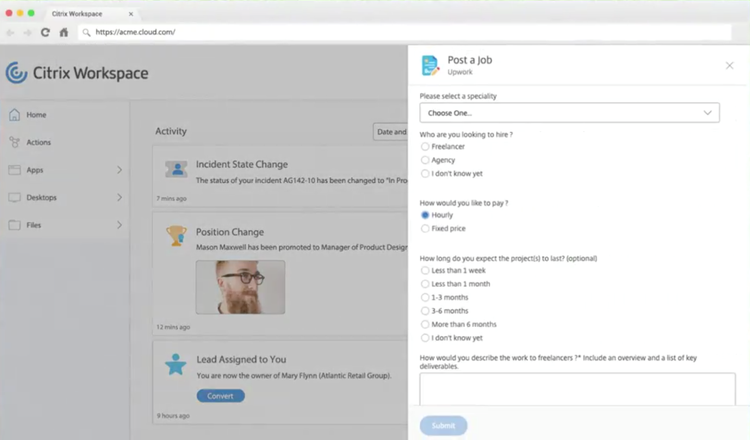Click the Activity heading text
The width and height of the screenshot is (750, 440).
(x=171, y=131)
